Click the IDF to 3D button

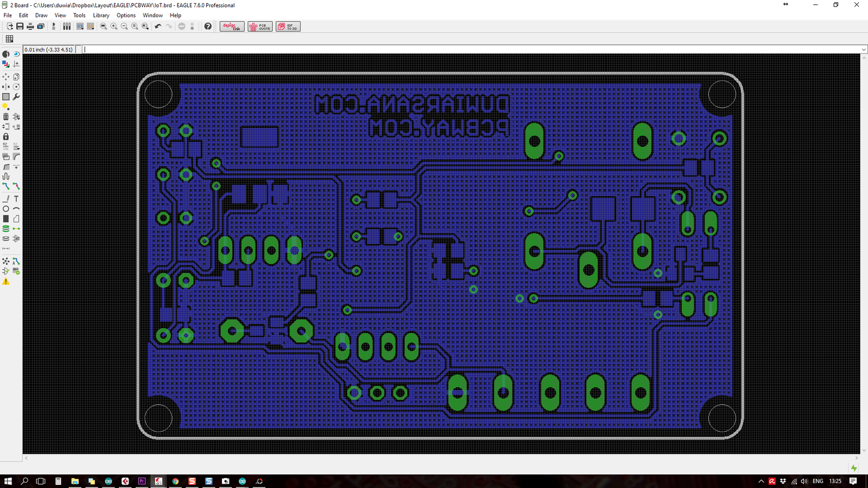pos(288,27)
